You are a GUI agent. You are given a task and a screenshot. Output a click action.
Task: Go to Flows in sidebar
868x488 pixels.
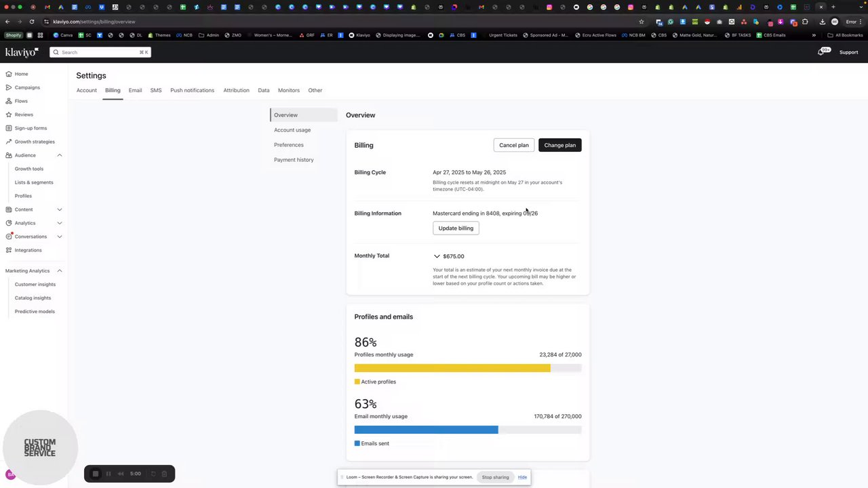[x=21, y=101]
